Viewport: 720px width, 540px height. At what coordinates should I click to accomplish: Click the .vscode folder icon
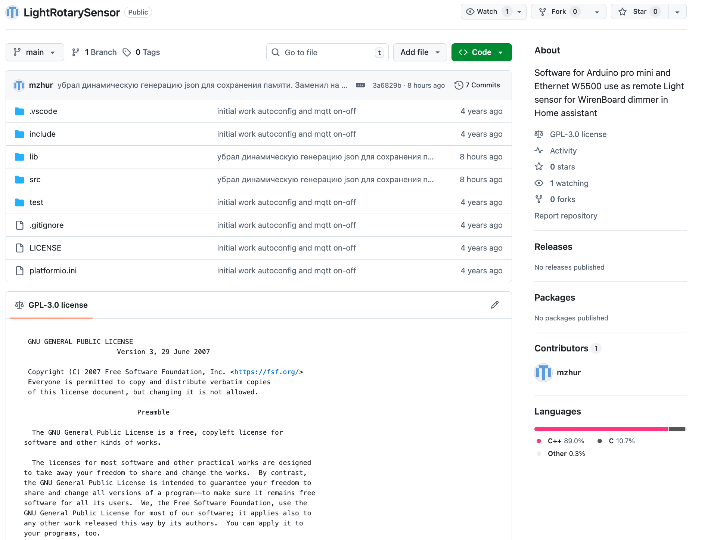[x=19, y=111]
